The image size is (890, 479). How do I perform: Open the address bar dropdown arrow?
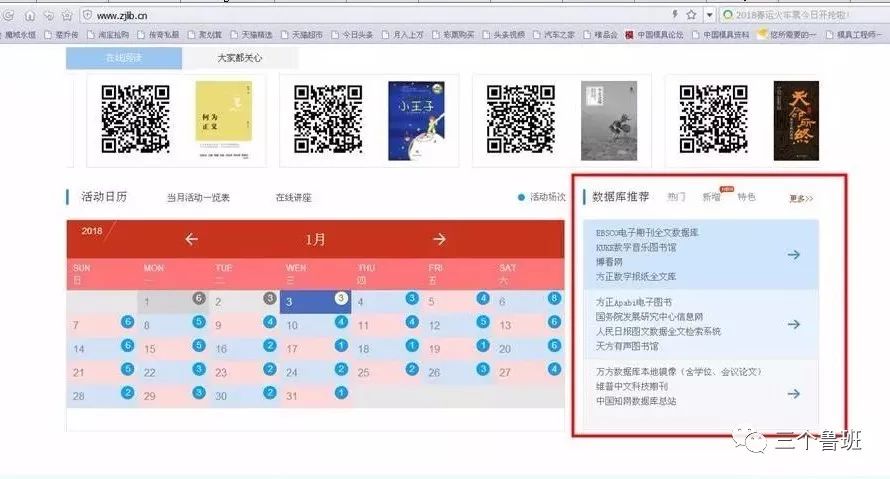point(710,15)
